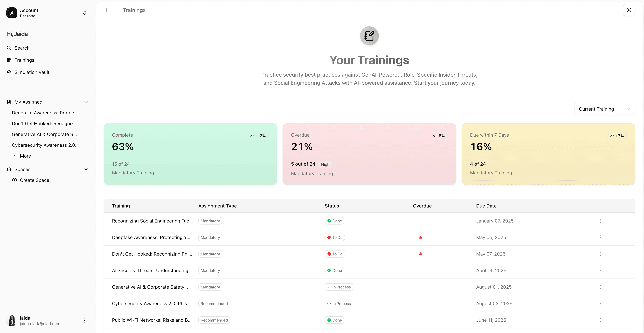Collapse the My Assigned section
The image size is (644, 333).
point(86,102)
